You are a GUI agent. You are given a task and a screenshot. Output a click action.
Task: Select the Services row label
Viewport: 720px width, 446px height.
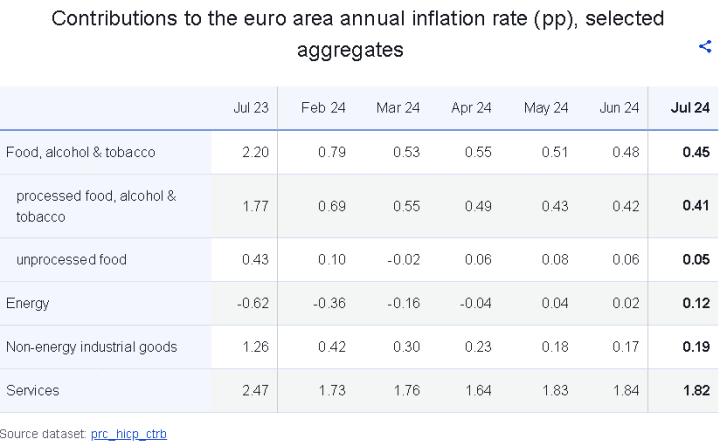33,390
